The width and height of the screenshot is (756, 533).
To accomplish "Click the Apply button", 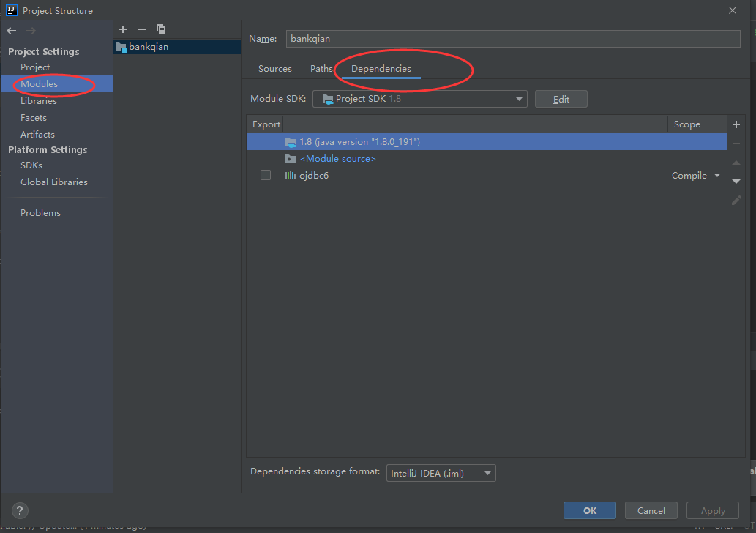I will (713, 510).
